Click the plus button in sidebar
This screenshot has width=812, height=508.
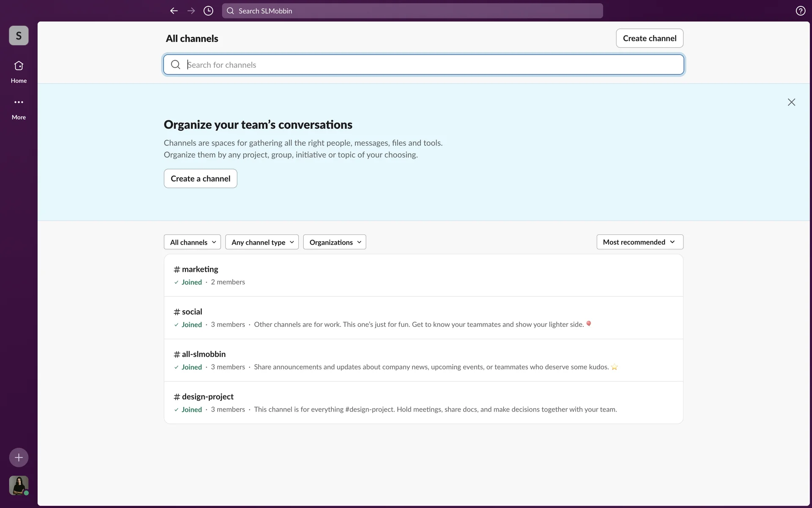(x=19, y=457)
